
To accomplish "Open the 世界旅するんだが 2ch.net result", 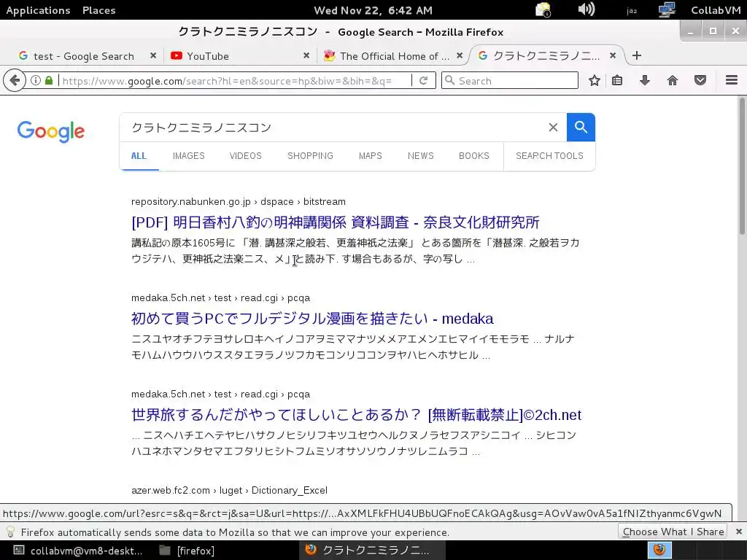I will coord(356,415).
